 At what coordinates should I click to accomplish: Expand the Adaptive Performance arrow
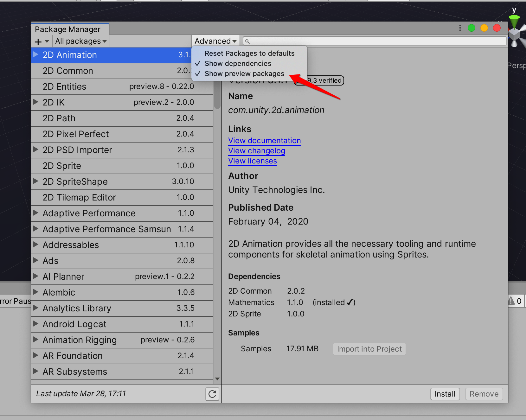36,213
